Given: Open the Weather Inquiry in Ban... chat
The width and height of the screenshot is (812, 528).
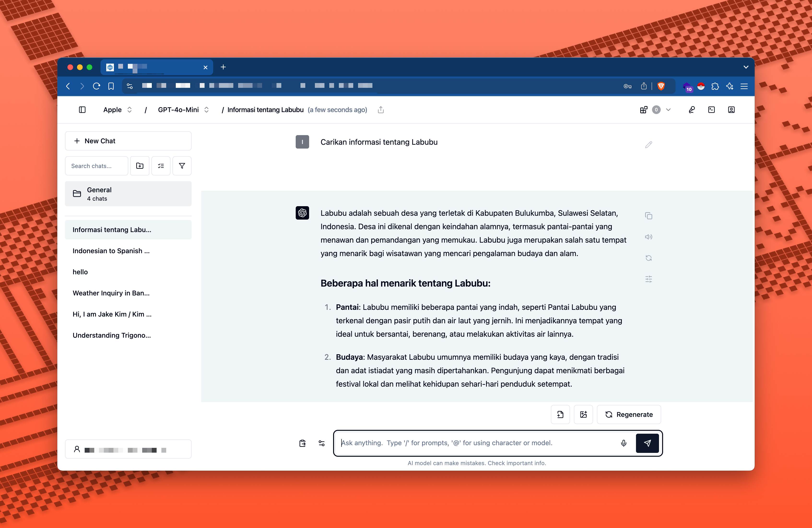Looking at the screenshot, I should [x=128, y=293].
